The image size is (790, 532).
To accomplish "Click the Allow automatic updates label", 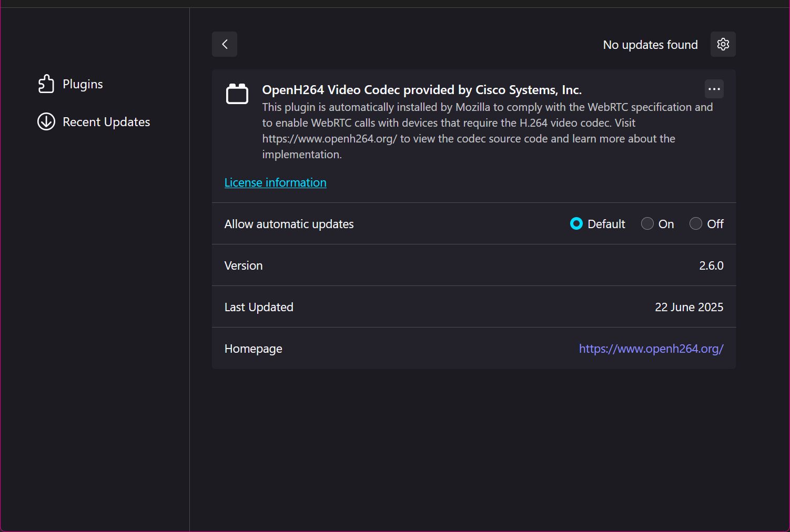I will point(289,224).
